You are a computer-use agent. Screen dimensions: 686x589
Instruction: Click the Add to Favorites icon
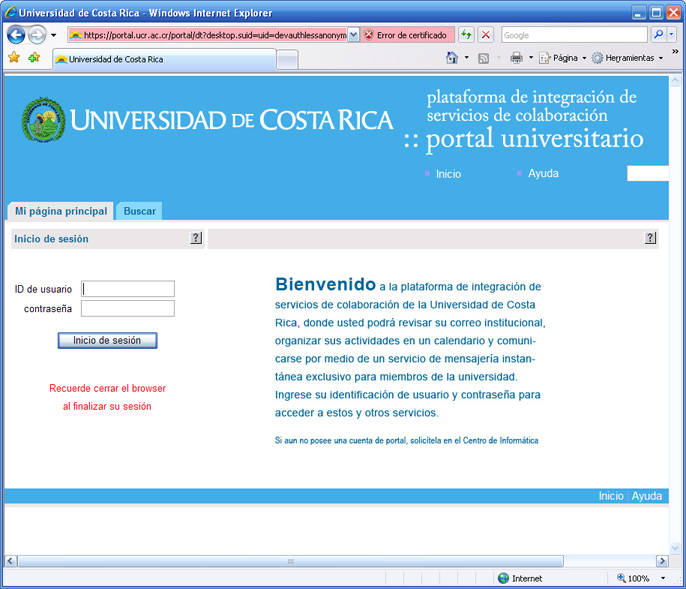(34, 57)
